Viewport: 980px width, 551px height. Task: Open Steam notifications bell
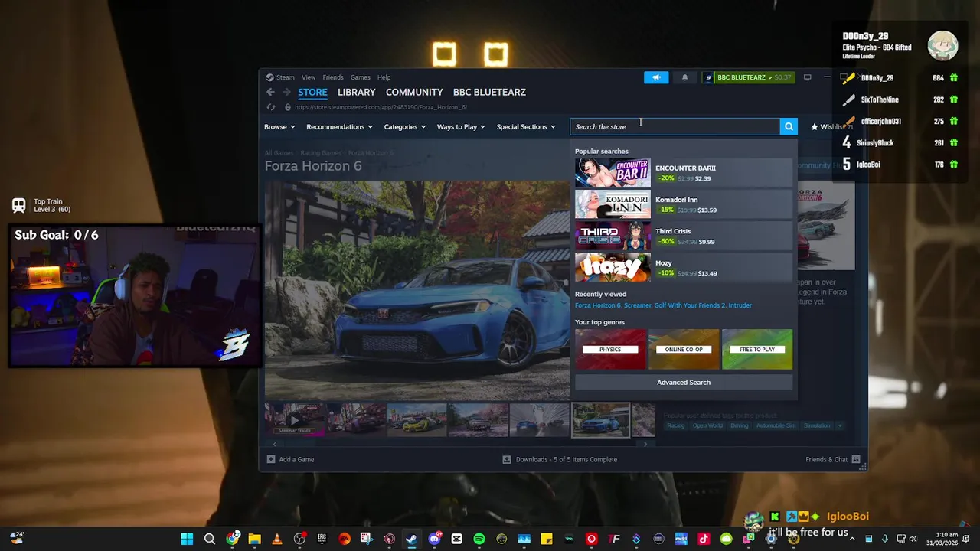[x=684, y=77]
